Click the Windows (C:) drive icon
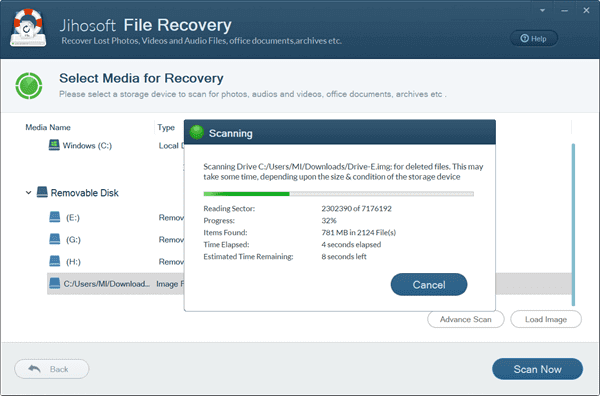Screen dimensions: 600x396 [x=54, y=145]
